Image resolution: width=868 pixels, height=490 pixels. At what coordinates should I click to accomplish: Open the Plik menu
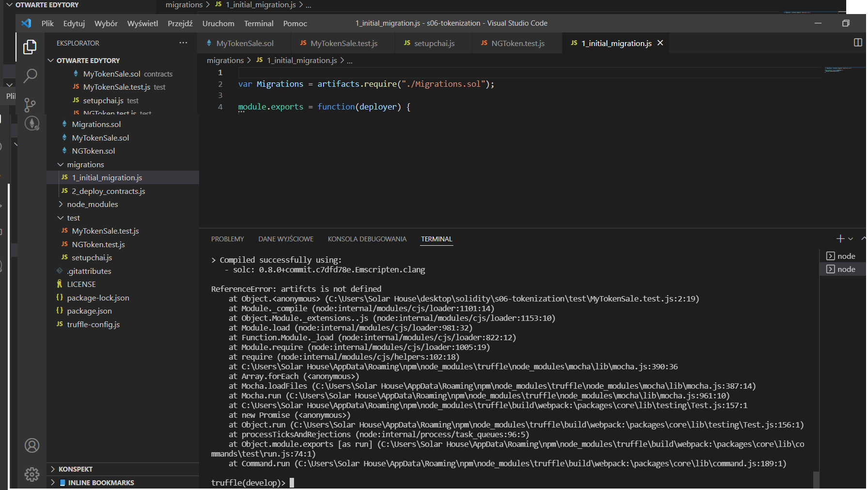pyautogui.click(x=47, y=23)
